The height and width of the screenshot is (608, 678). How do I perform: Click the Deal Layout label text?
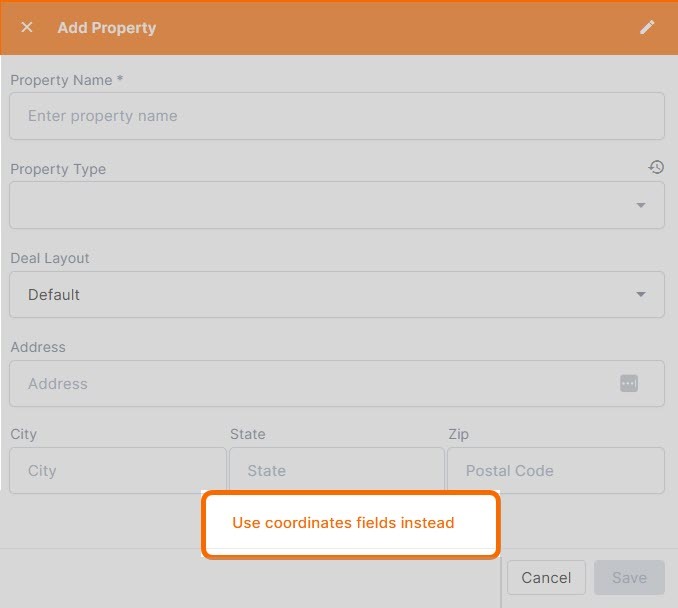(x=50, y=258)
